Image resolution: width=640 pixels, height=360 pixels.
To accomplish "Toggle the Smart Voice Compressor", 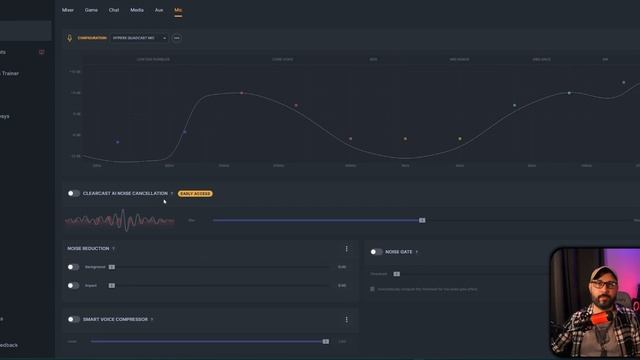I will coord(73,319).
